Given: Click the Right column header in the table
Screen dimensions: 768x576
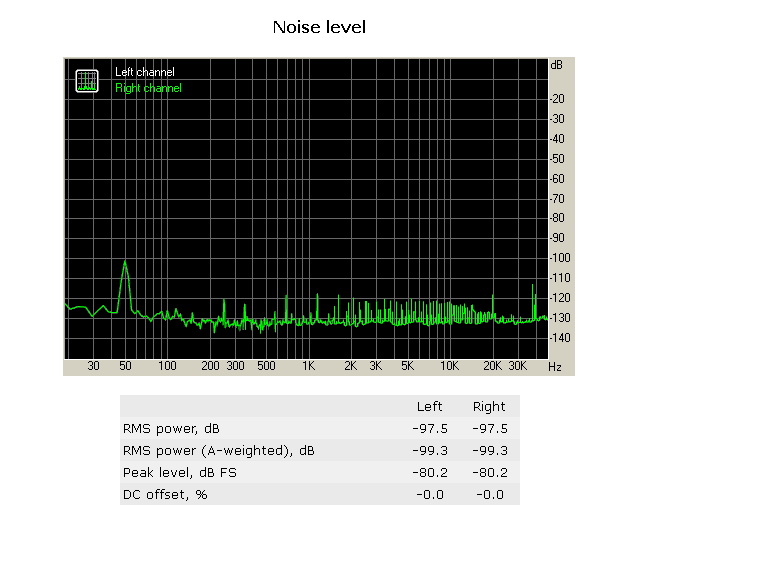Looking at the screenshot, I should tap(489, 407).
